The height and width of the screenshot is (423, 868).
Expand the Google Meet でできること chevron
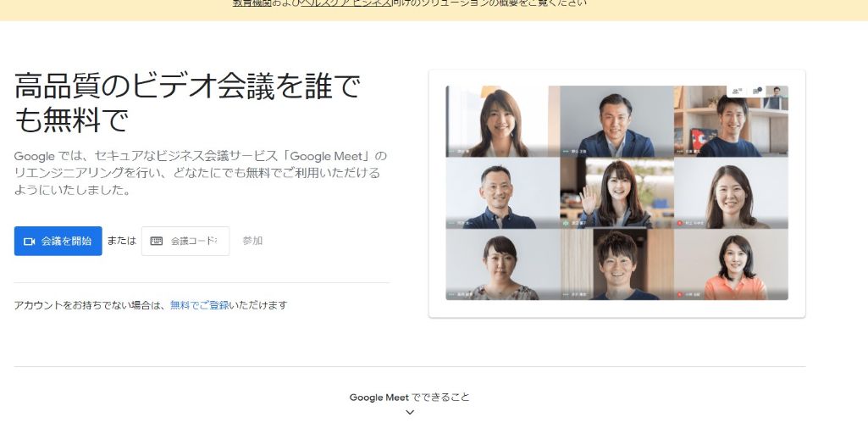point(410,412)
